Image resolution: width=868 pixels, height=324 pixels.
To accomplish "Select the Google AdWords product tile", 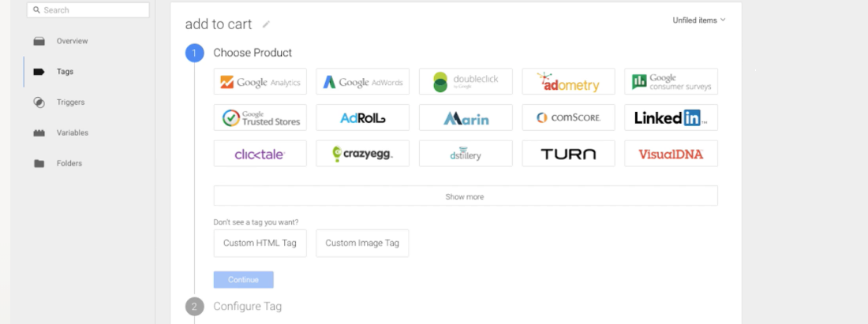I will click(363, 82).
